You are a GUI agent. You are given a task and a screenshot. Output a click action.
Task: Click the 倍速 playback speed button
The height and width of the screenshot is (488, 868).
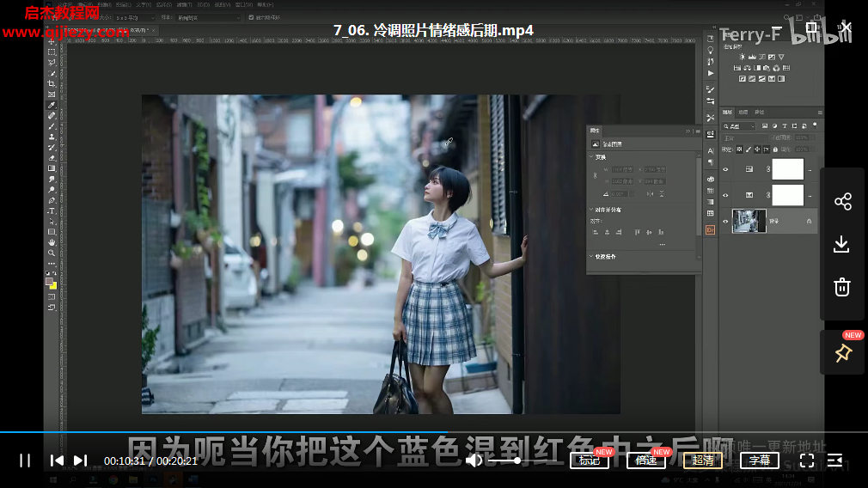point(646,461)
